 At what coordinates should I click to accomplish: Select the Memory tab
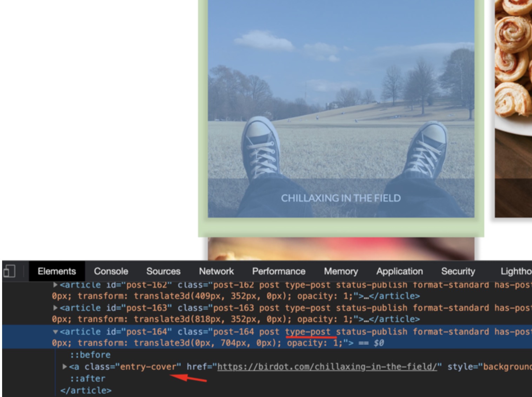tap(341, 271)
